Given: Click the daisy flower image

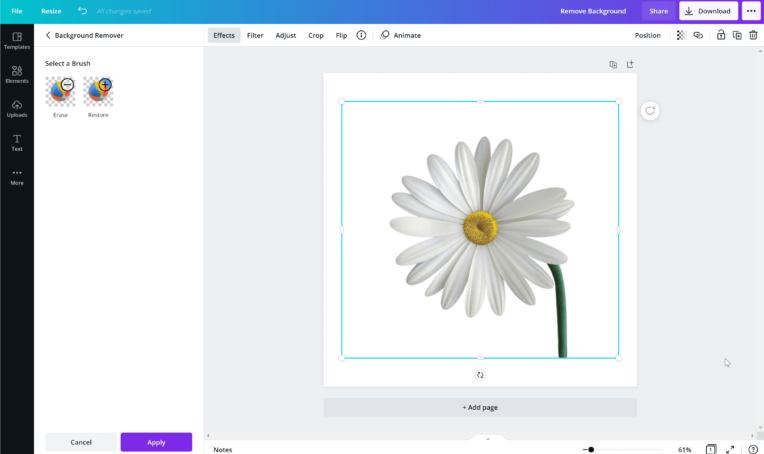Looking at the screenshot, I should point(482,227).
